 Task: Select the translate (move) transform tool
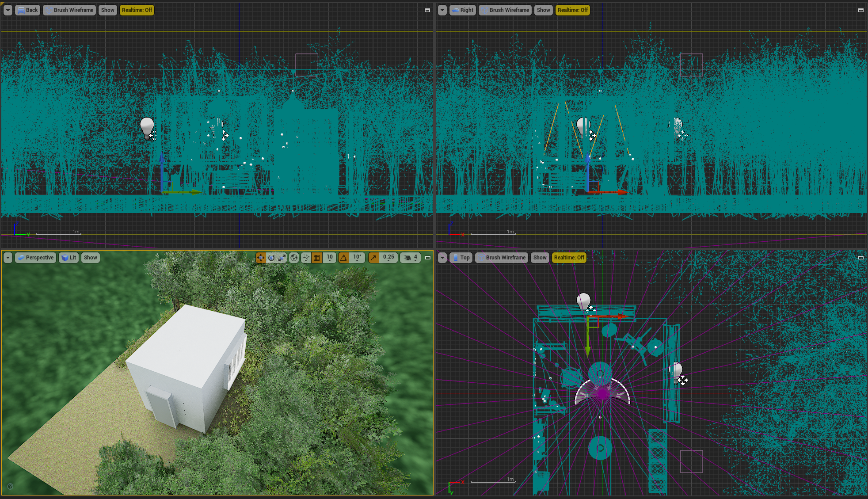[x=261, y=258]
